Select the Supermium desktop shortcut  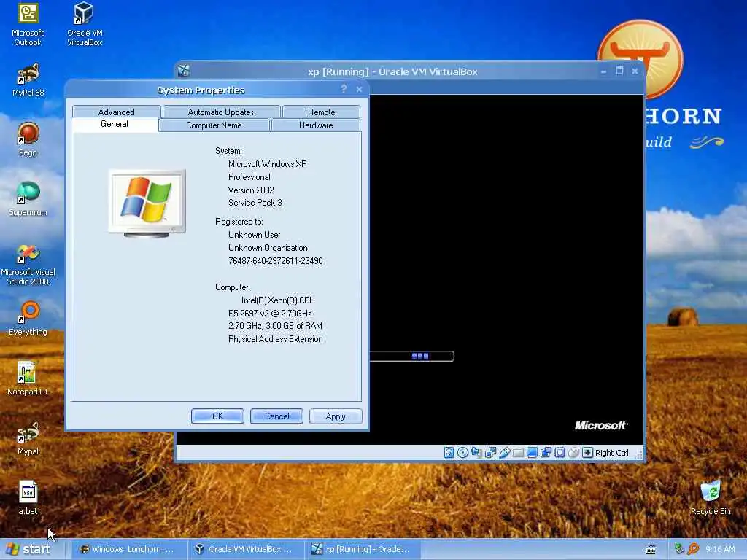click(x=28, y=200)
